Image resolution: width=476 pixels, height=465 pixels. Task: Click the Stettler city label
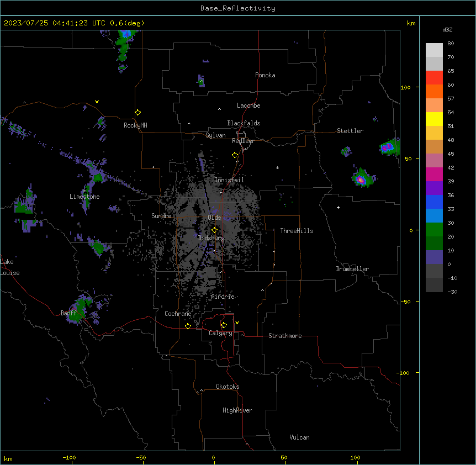click(350, 131)
